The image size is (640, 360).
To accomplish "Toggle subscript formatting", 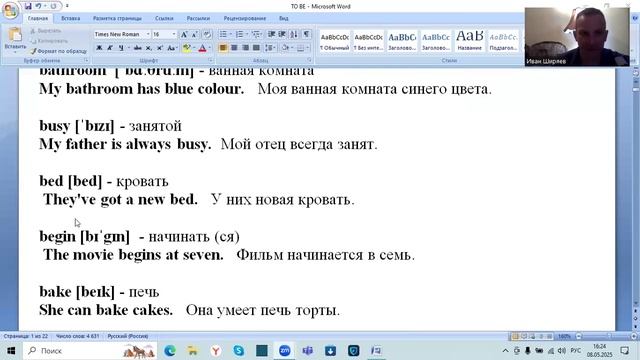I will (x=149, y=48).
